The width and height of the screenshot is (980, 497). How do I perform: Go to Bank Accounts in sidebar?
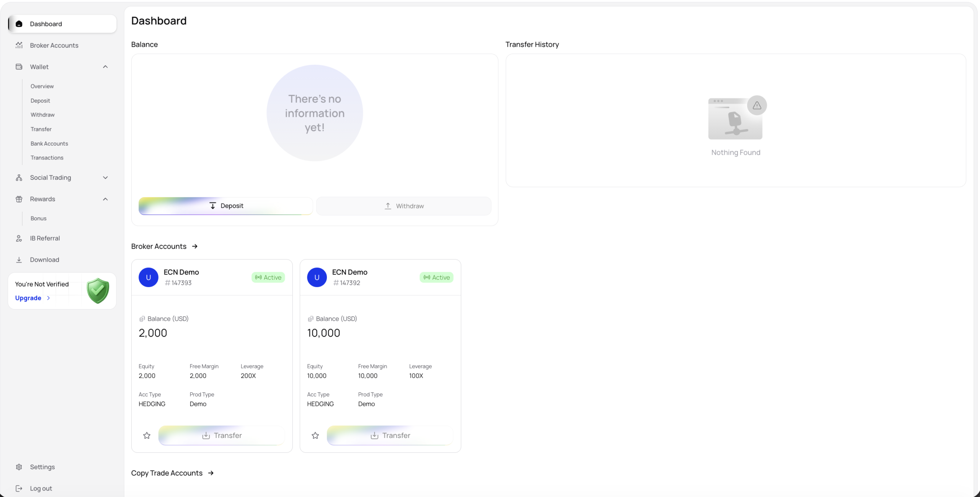click(x=49, y=143)
